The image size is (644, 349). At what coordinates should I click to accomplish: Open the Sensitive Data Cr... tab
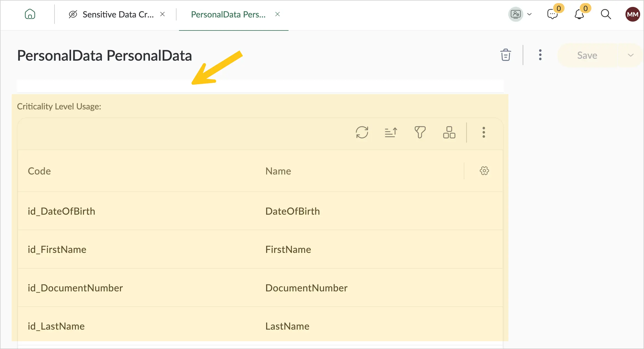coord(111,14)
